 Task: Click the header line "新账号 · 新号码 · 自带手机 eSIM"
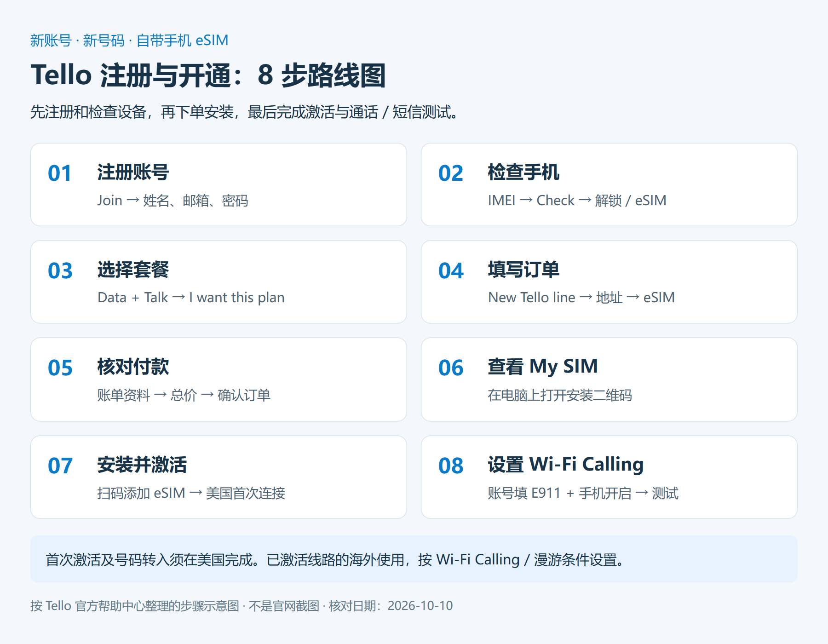[129, 40]
